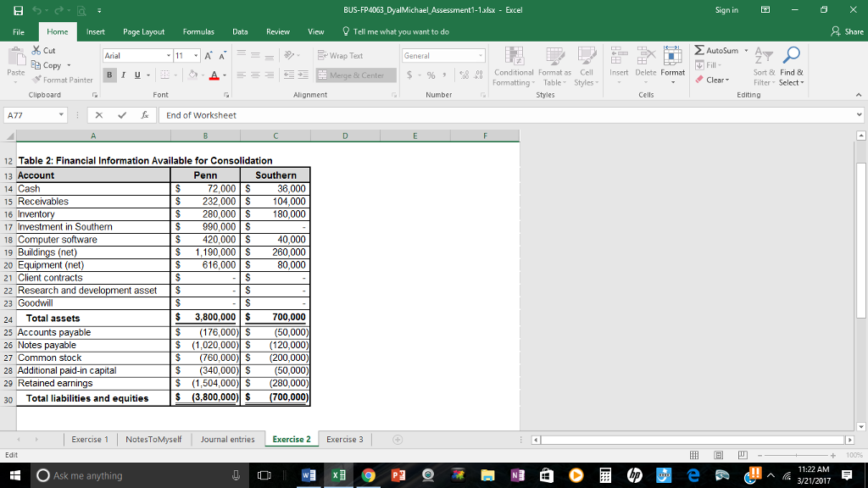Click Sign in
This screenshot has height=488, width=868.
tap(726, 10)
